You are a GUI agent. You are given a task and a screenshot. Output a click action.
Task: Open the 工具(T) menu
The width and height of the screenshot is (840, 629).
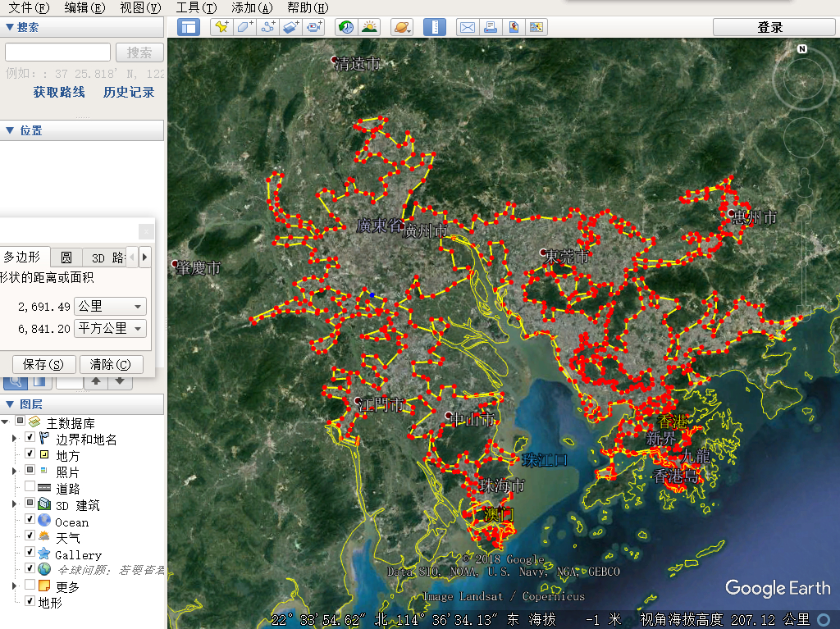click(x=196, y=7)
